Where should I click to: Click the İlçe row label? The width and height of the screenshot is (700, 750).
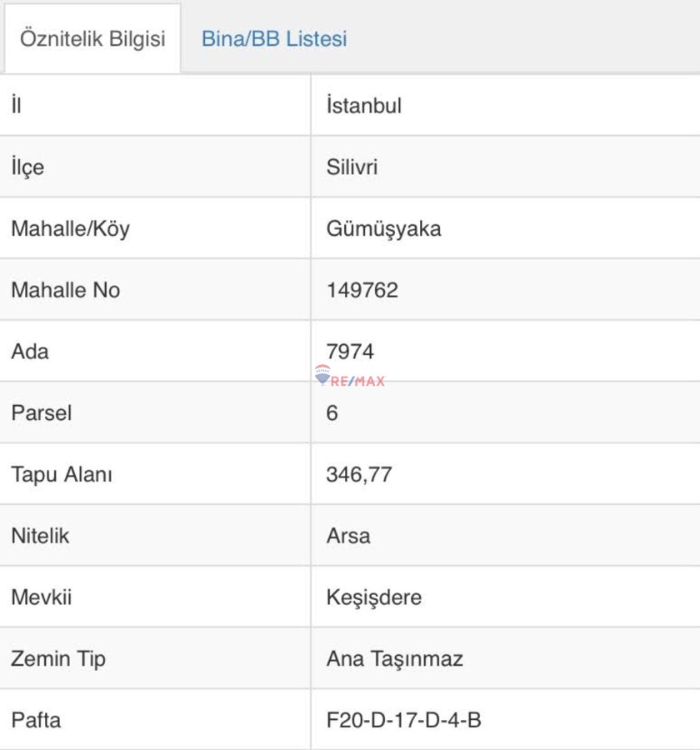click(x=27, y=167)
